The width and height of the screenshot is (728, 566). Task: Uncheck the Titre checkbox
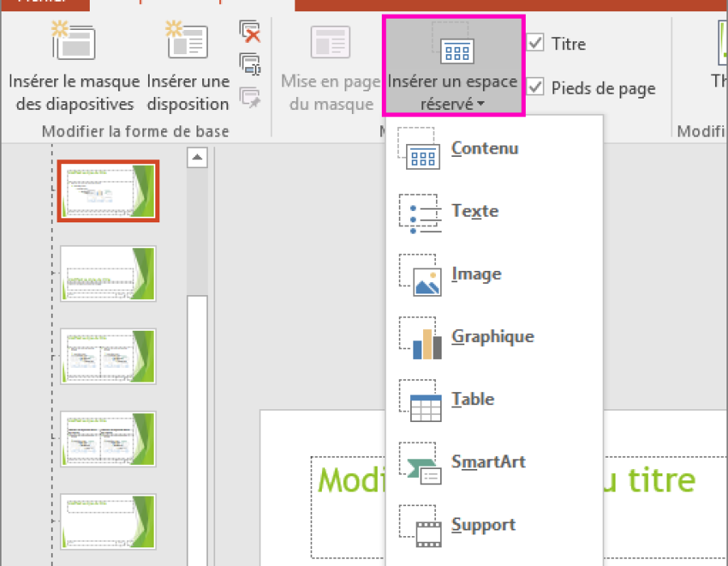535,43
